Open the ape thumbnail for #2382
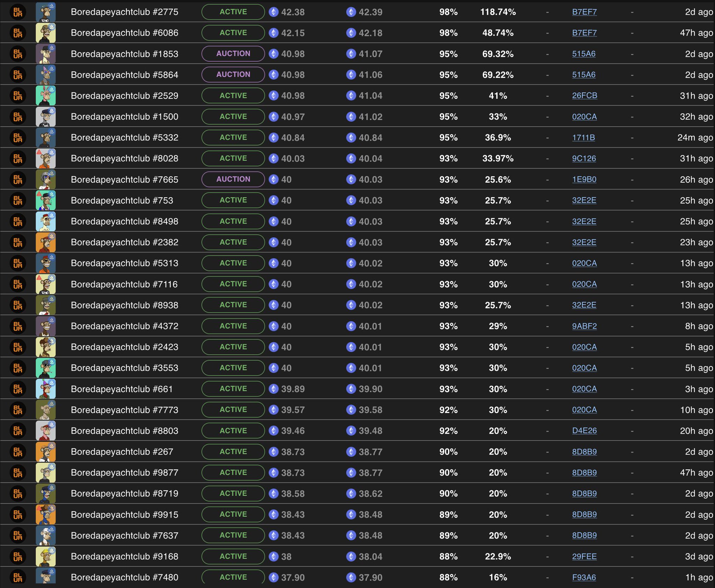Screen dimensions: 715x588 click(x=46, y=242)
